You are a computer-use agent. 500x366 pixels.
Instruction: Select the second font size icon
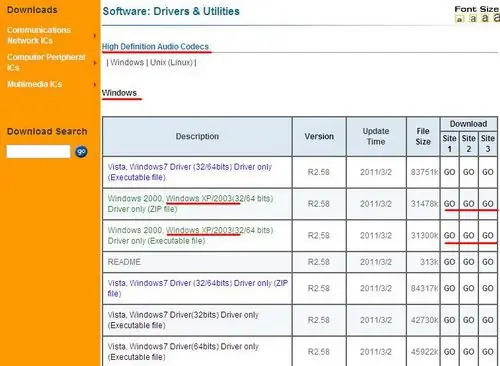(473, 19)
